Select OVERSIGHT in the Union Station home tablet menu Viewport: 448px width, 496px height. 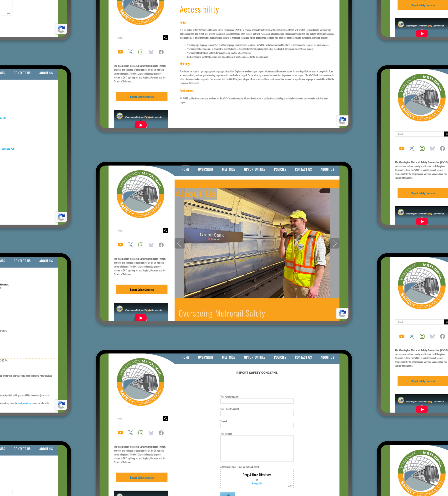pos(206,170)
